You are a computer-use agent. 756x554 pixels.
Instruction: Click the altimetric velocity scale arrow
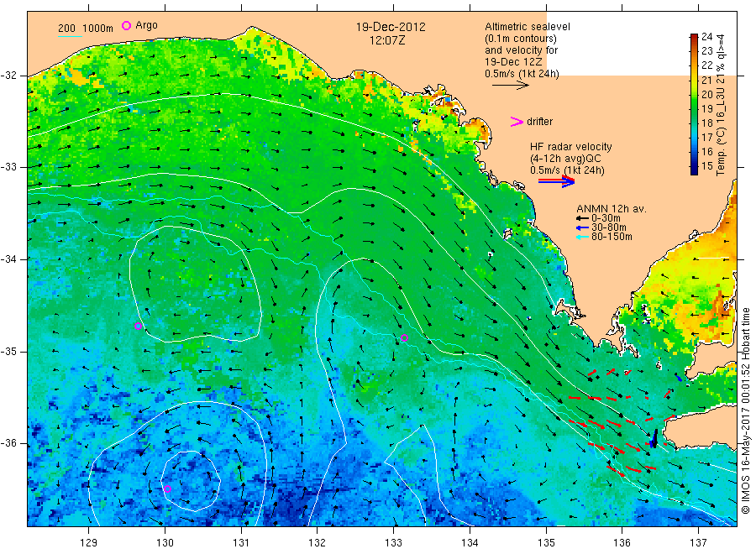pos(511,86)
